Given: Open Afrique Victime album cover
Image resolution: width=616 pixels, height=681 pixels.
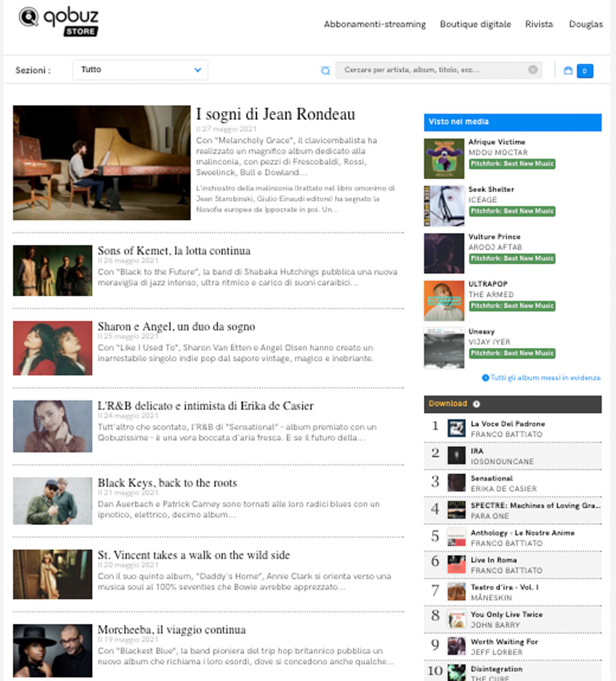Looking at the screenshot, I should pyautogui.click(x=444, y=159).
